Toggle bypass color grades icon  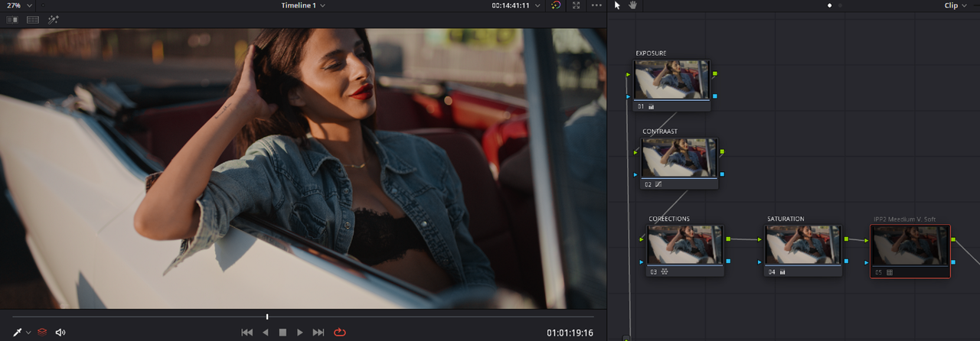(557, 5)
